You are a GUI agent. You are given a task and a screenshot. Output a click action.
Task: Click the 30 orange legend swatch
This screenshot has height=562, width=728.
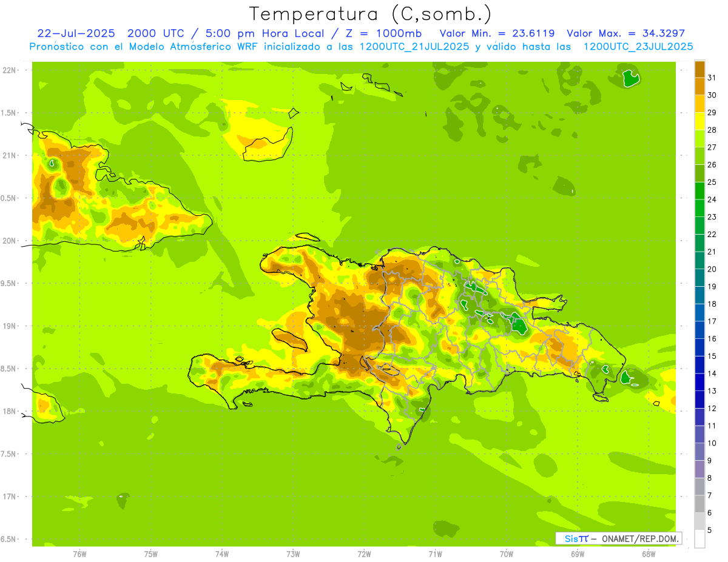tap(699, 86)
